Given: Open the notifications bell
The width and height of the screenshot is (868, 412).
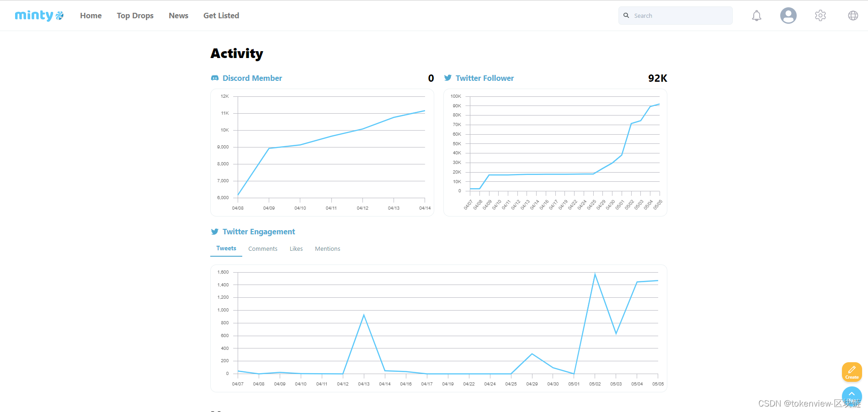Looking at the screenshot, I should pos(757,16).
